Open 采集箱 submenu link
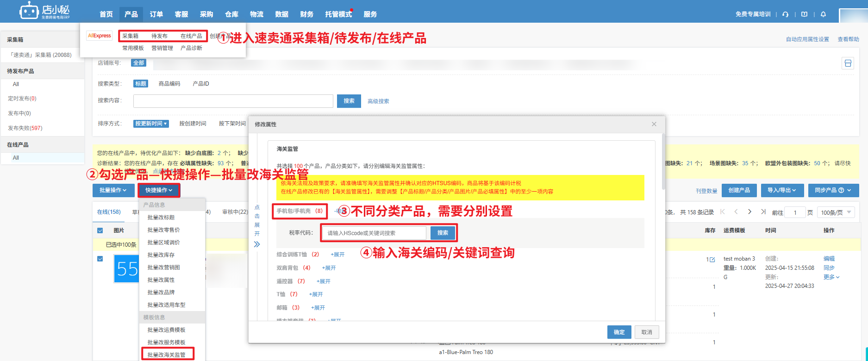The height and width of the screenshot is (361, 868). click(x=131, y=36)
